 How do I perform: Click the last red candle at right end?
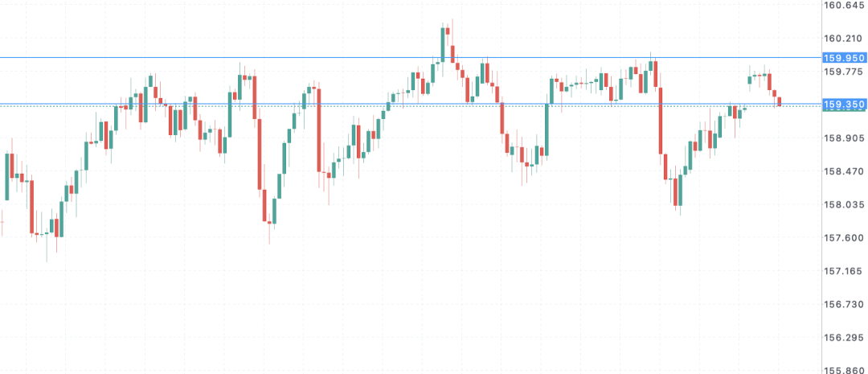click(780, 101)
